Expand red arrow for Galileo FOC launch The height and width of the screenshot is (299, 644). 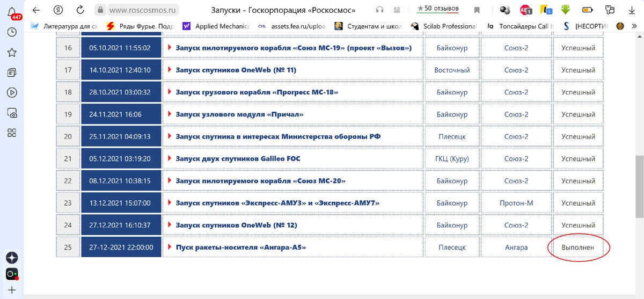(170, 158)
